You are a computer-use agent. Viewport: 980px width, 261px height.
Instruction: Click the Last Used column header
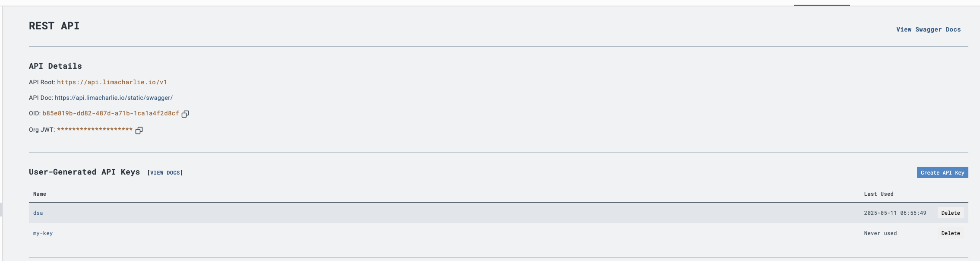coord(878,194)
